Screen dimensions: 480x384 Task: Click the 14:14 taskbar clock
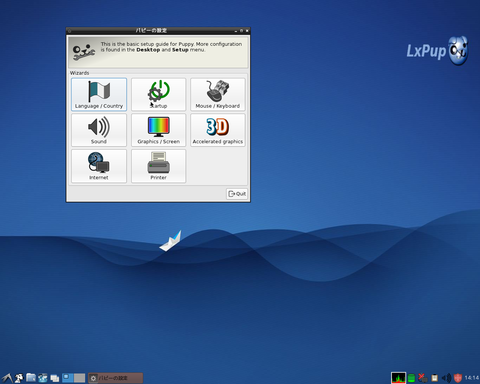click(472, 378)
